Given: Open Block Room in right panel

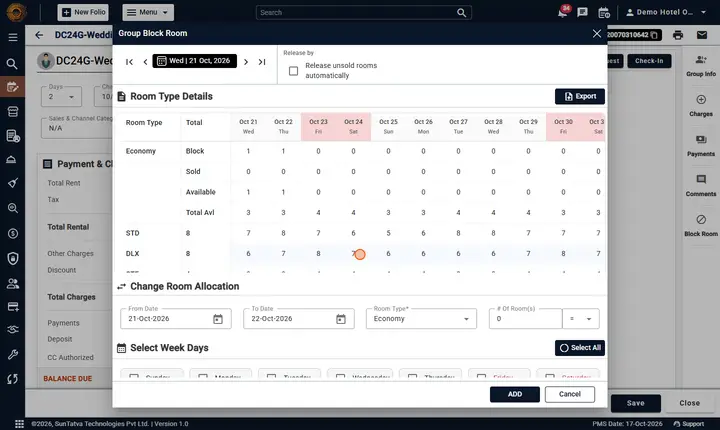Looking at the screenshot, I should click(x=701, y=226).
